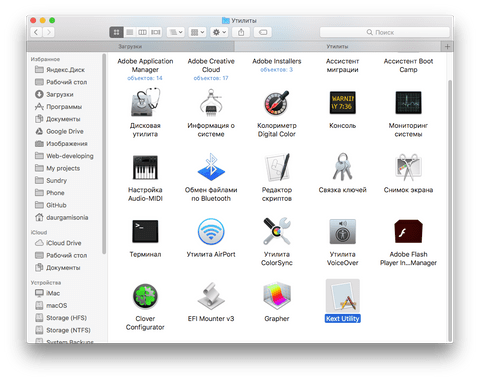The image size is (480, 381).
Task: Go forward with the right arrow
Action: pyautogui.click(x=49, y=32)
